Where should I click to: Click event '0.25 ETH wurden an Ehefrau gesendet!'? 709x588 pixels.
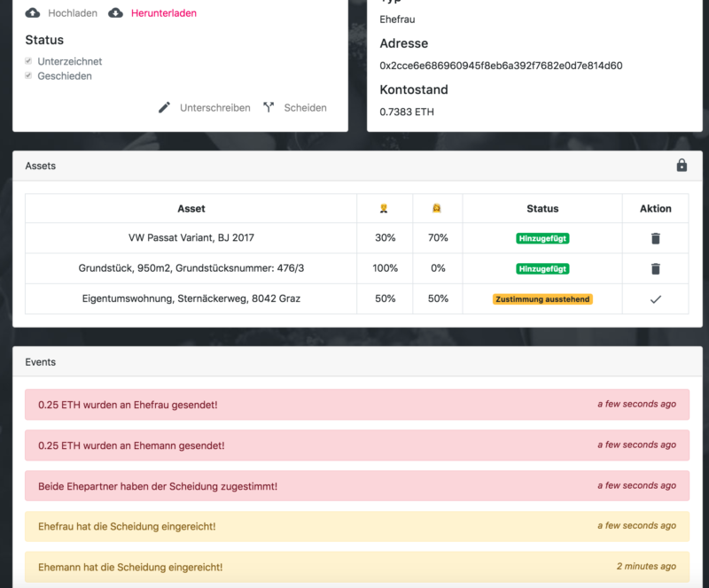357,405
